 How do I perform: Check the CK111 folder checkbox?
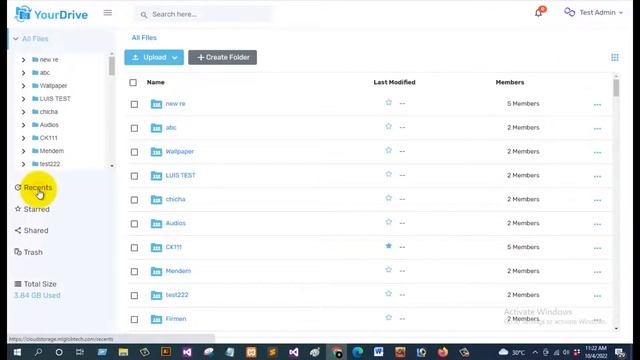tap(134, 248)
